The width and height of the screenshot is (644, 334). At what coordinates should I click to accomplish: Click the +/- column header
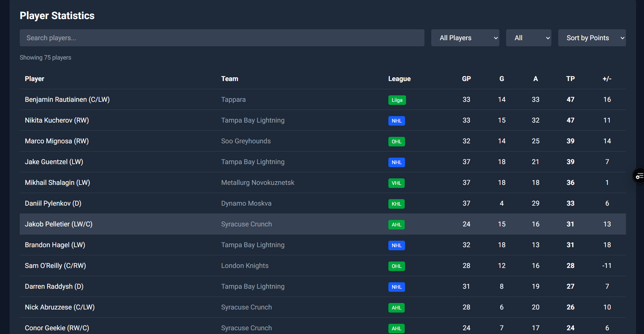pyautogui.click(x=607, y=79)
